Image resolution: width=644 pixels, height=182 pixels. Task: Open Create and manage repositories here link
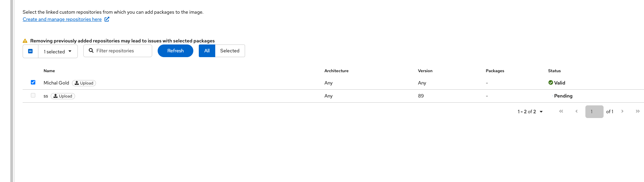pos(62,19)
